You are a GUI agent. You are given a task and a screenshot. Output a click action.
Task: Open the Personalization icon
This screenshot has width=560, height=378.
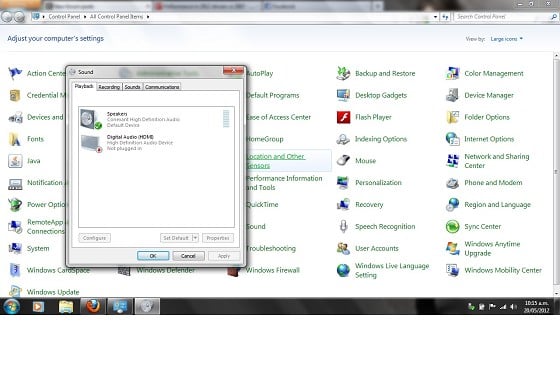click(343, 183)
